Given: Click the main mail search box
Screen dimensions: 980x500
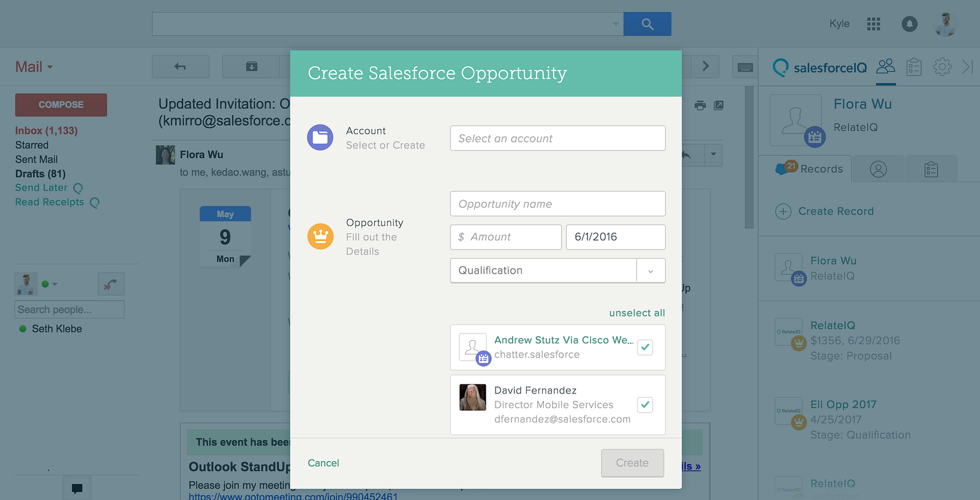Looking at the screenshot, I should coord(388,24).
